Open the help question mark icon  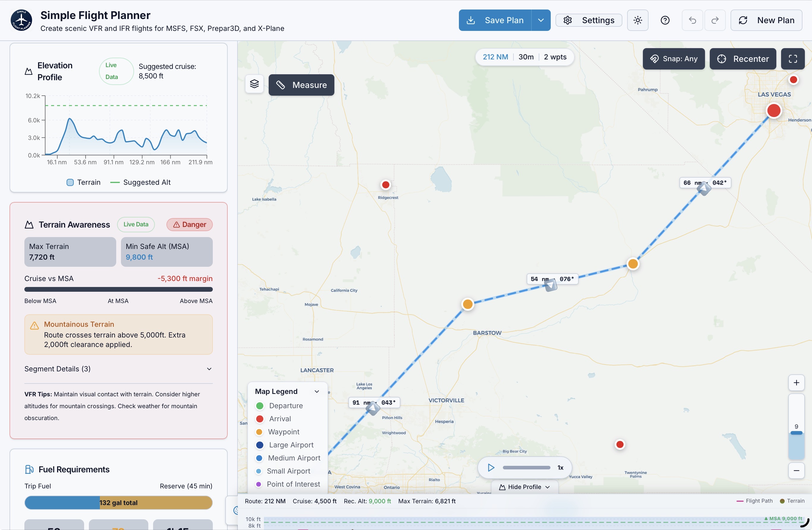pos(665,20)
